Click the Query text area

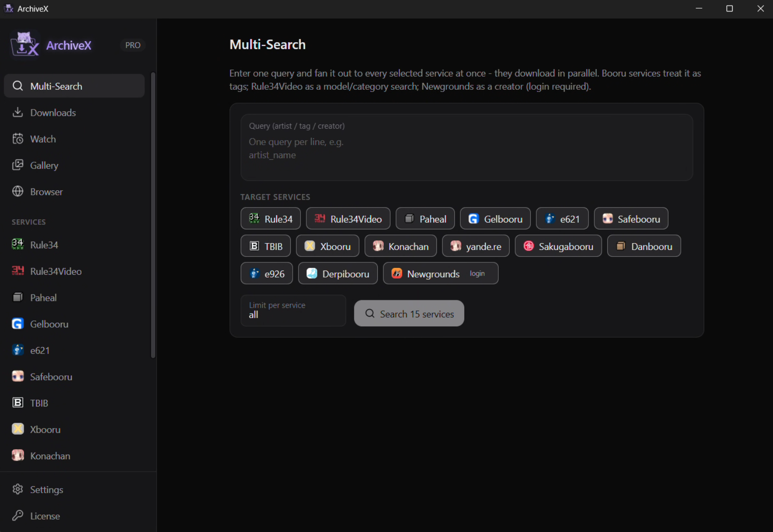point(467,147)
